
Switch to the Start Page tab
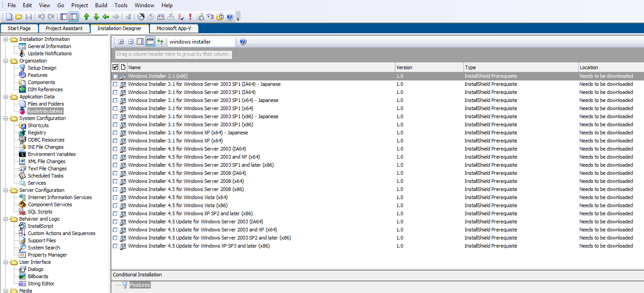[19, 28]
